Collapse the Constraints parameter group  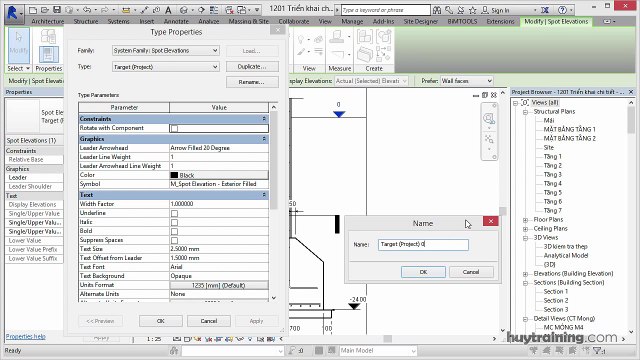pos(264,119)
